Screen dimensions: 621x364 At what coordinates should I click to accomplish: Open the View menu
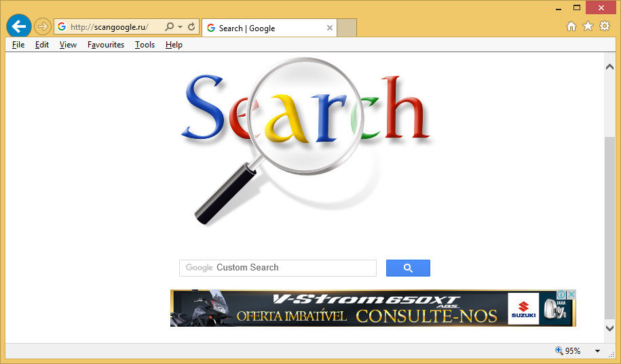(68, 45)
